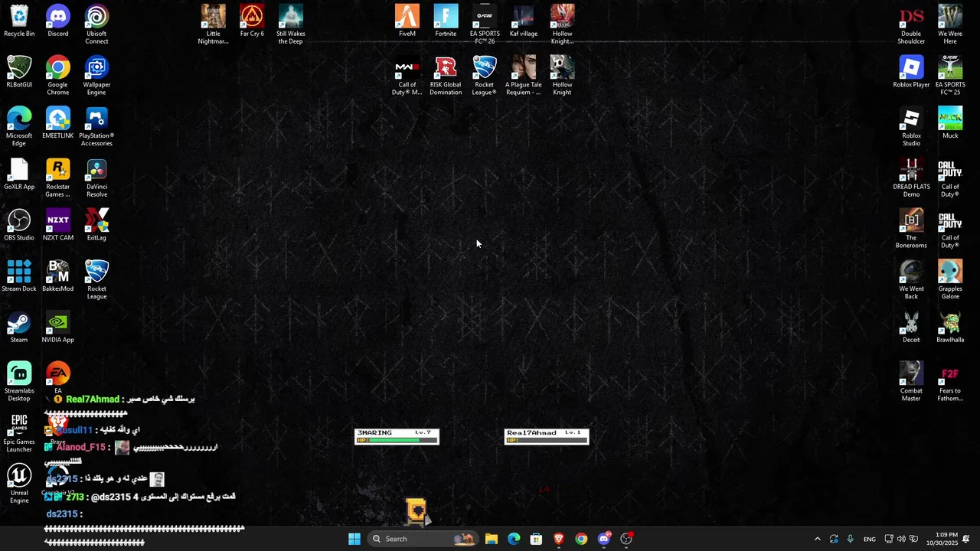Screen dimensions: 980x551
Task: Click the Real7Ahmad Lv.1 HP bar overlay
Action: [x=547, y=436]
